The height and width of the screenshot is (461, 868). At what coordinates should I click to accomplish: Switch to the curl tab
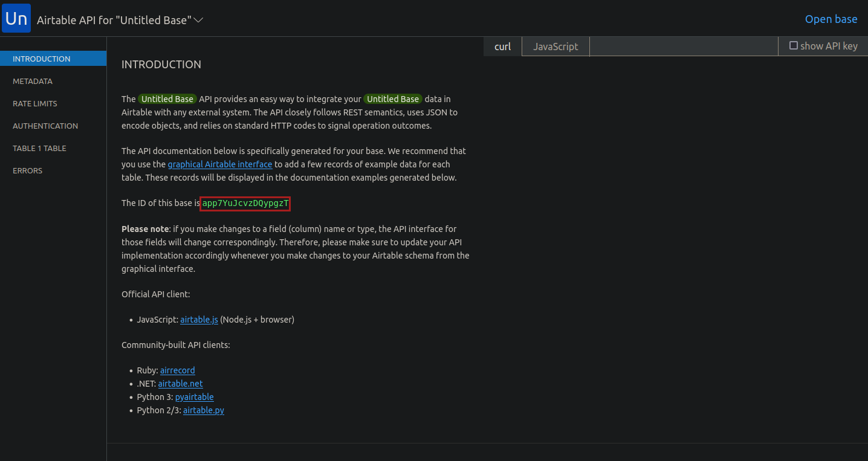(502, 47)
